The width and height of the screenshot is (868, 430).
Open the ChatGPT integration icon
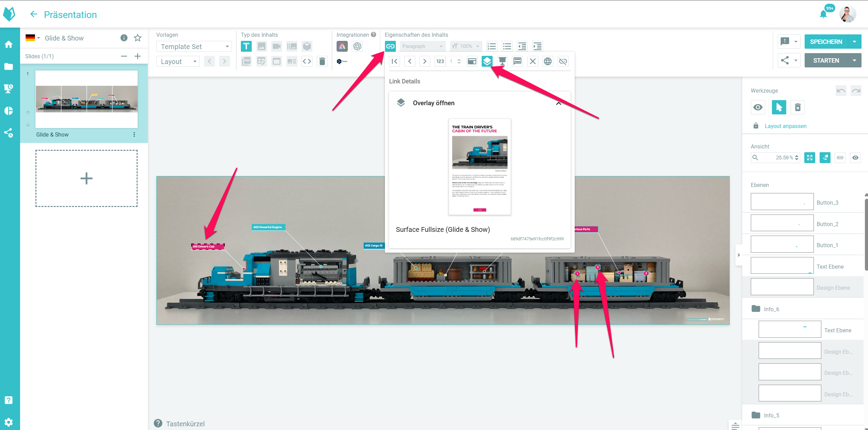(x=357, y=46)
